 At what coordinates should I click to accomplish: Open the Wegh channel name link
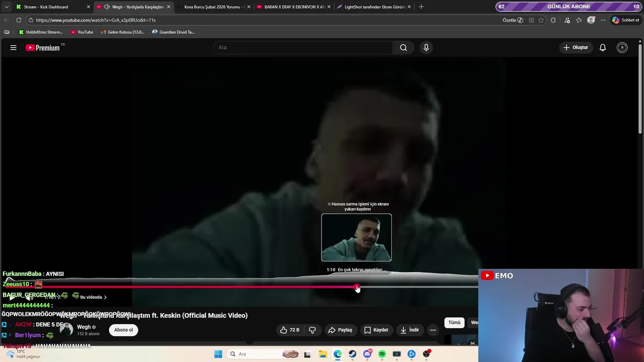pos(84,327)
